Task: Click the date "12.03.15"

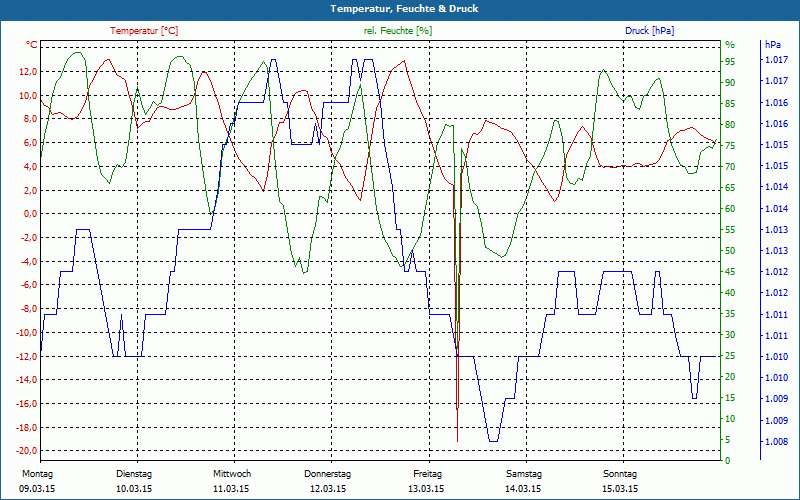Action: coord(328,489)
